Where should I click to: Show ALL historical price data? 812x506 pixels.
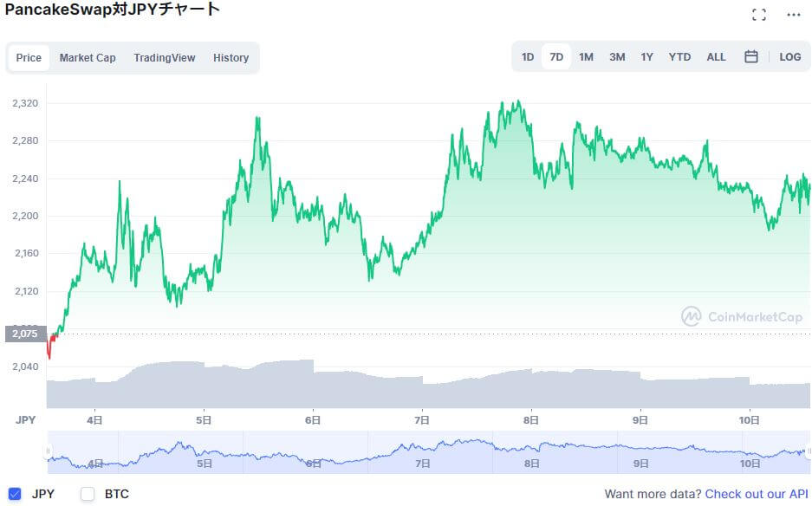point(716,57)
